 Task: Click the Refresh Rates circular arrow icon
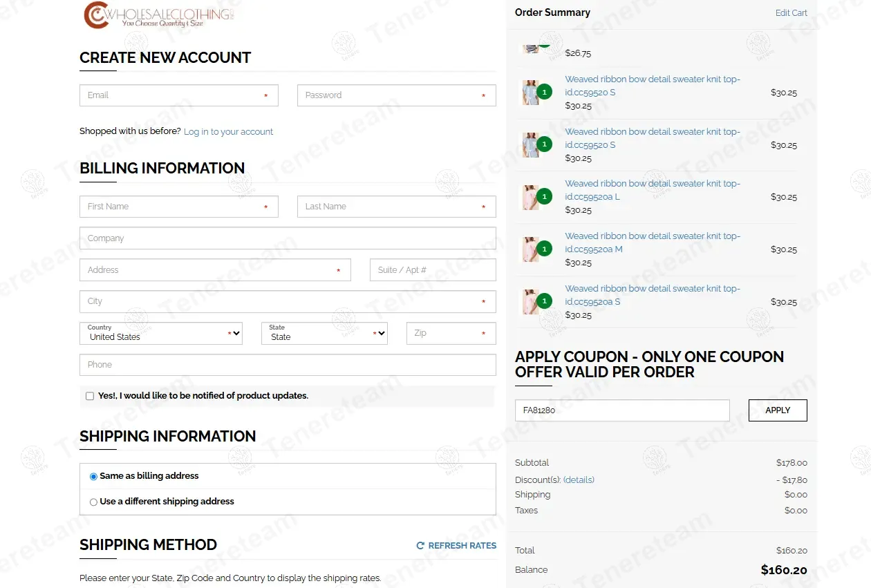coord(420,546)
